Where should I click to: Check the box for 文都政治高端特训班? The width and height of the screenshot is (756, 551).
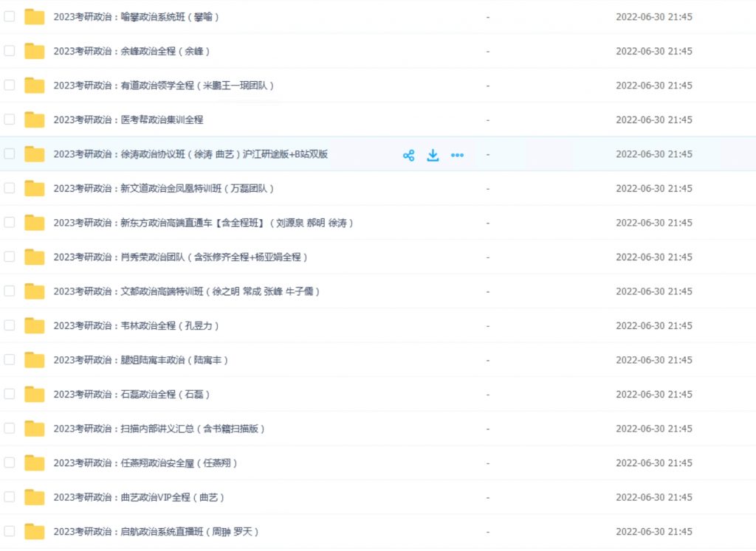(x=9, y=291)
